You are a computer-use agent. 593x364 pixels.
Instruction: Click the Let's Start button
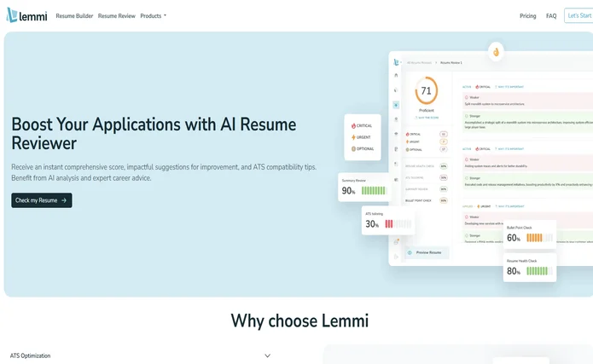(x=579, y=15)
